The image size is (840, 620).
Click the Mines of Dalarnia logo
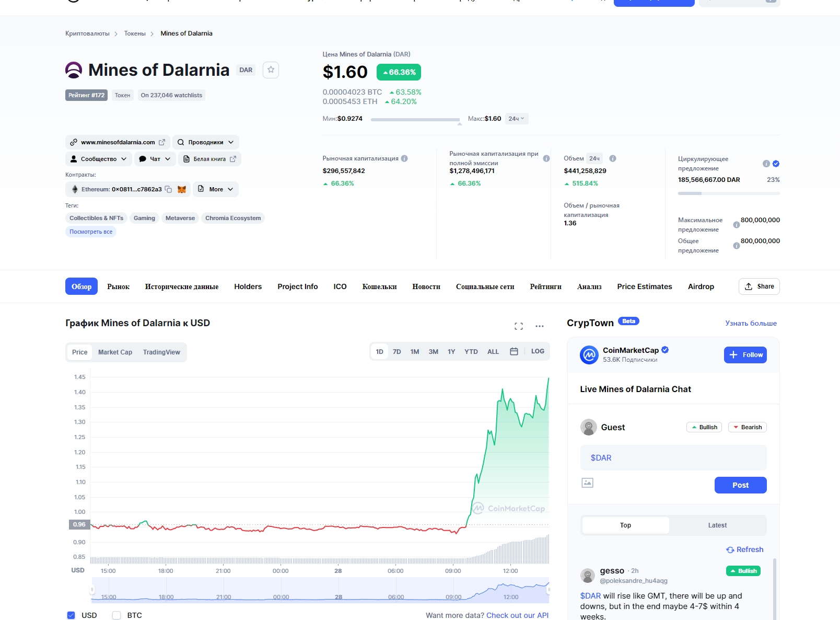point(74,70)
